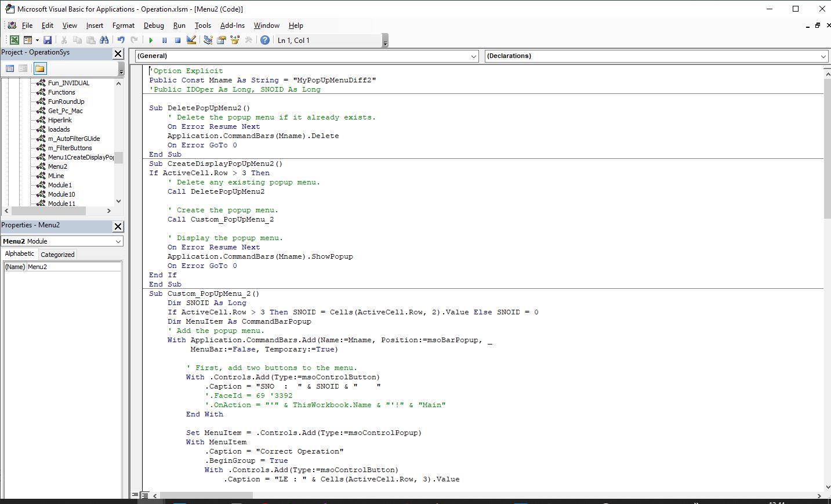Open the Object Browser icon
This screenshot has width=831, height=504.
[x=235, y=40]
